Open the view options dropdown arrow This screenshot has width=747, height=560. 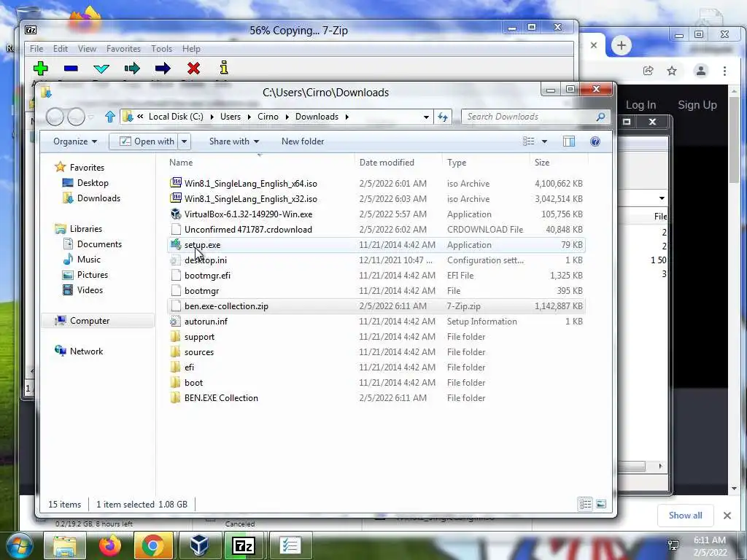[x=544, y=141]
